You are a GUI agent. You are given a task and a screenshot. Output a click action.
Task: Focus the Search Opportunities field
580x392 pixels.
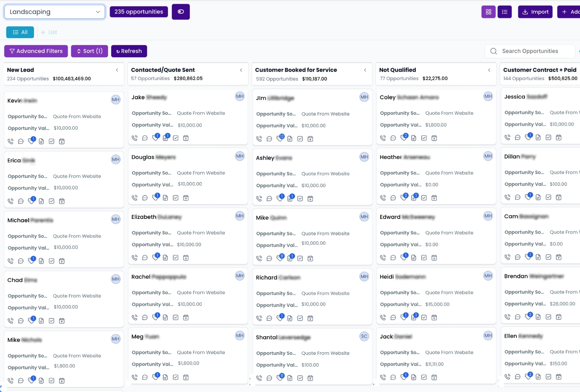pyautogui.click(x=530, y=51)
